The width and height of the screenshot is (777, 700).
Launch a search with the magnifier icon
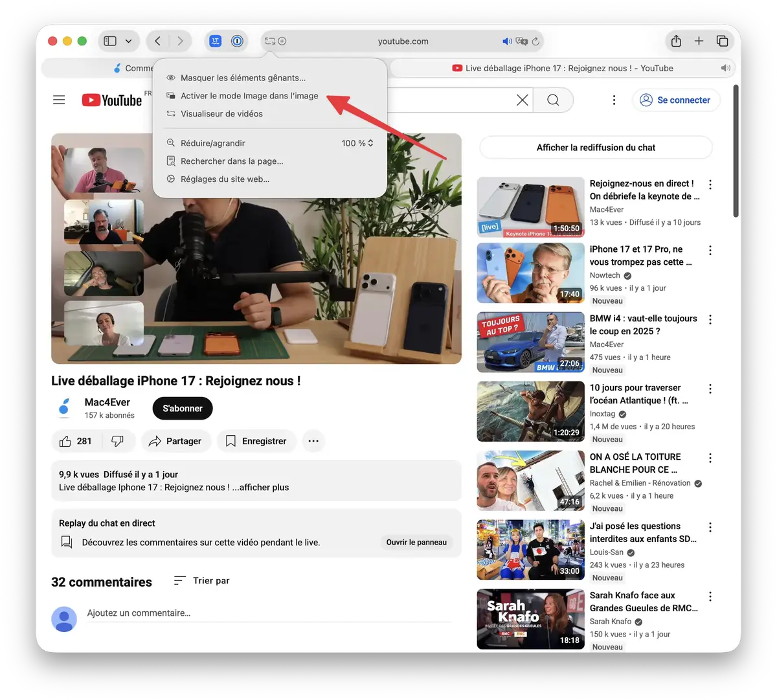(x=552, y=100)
